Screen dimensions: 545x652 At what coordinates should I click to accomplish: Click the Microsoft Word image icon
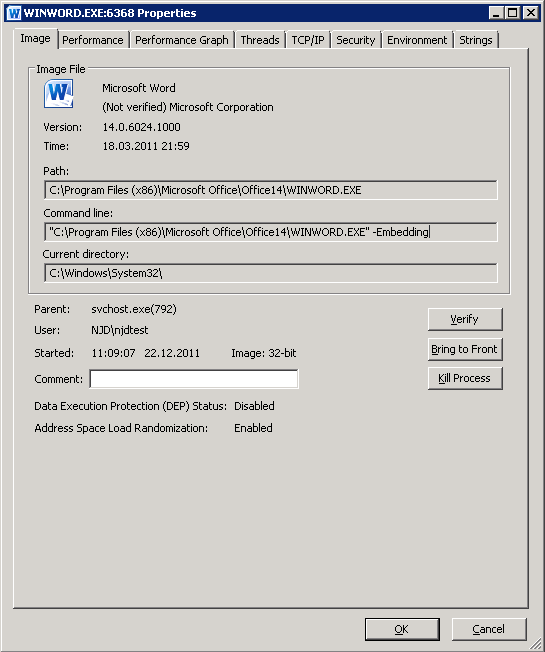point(58,94)
